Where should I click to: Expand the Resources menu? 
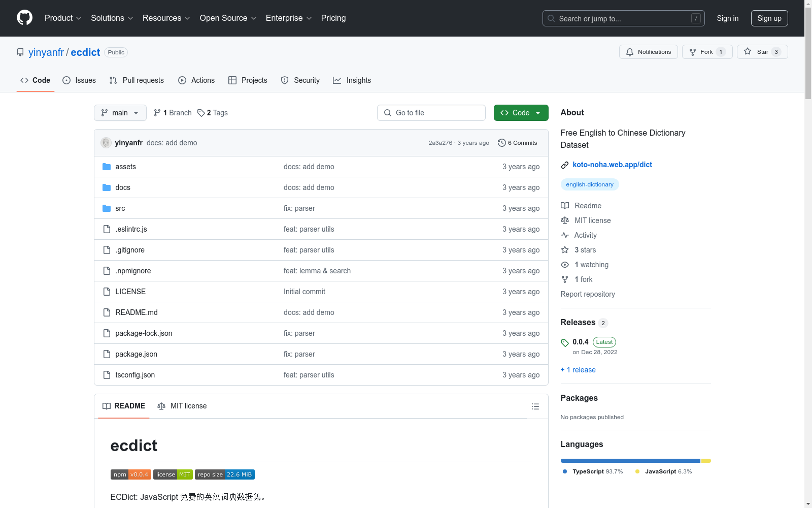click(166, 18)
